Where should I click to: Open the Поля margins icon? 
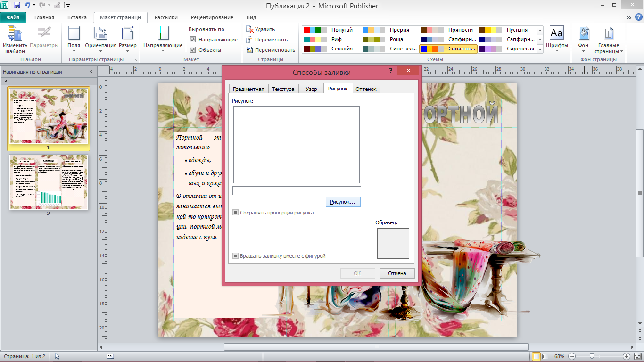(74, 34)
